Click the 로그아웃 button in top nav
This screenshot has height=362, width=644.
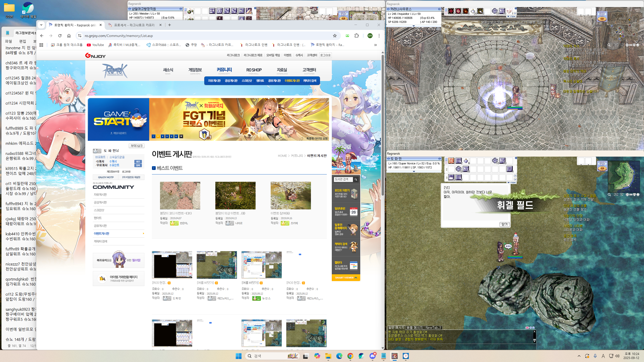pyautogui.click(x=325, y=55)
